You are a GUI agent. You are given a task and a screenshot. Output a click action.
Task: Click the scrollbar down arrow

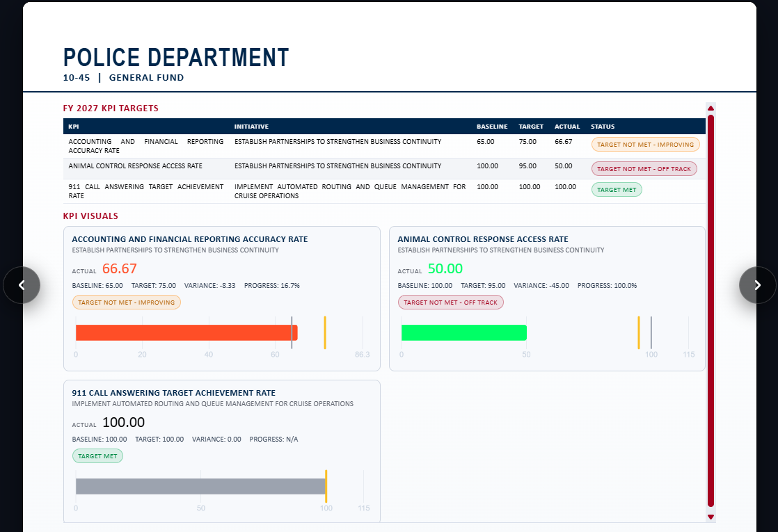click(710, 517)
